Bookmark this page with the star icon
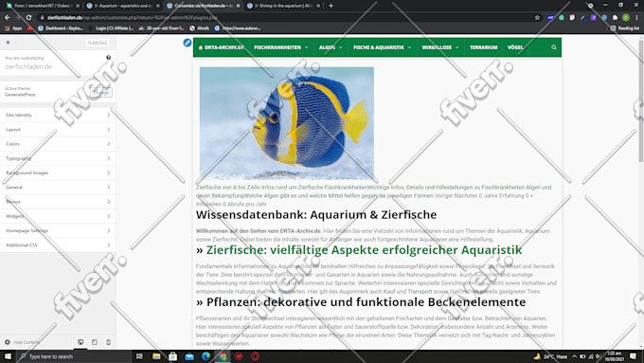 pyautogui.click(x=537, y=18)
